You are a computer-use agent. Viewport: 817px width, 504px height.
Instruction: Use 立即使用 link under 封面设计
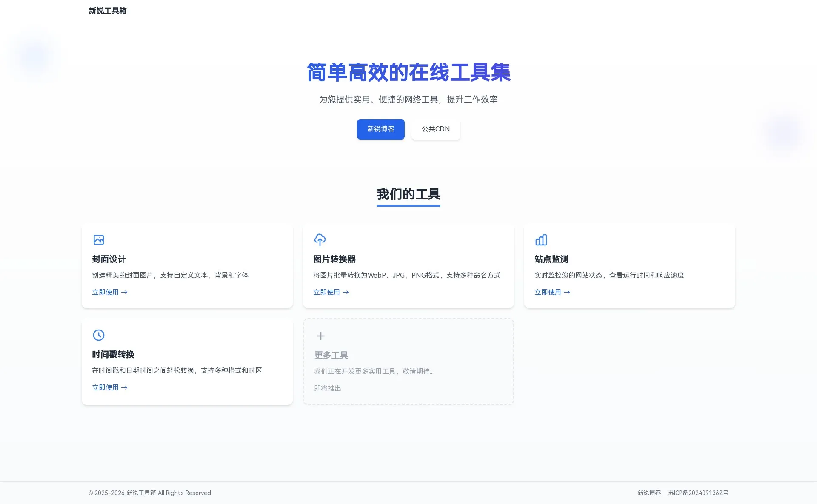point(110,292)
